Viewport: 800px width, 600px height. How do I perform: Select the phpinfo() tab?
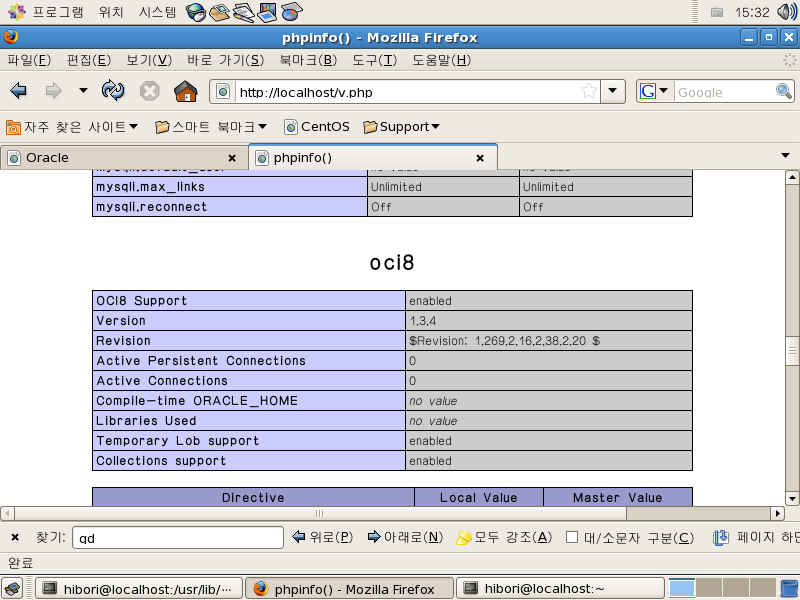372,158
